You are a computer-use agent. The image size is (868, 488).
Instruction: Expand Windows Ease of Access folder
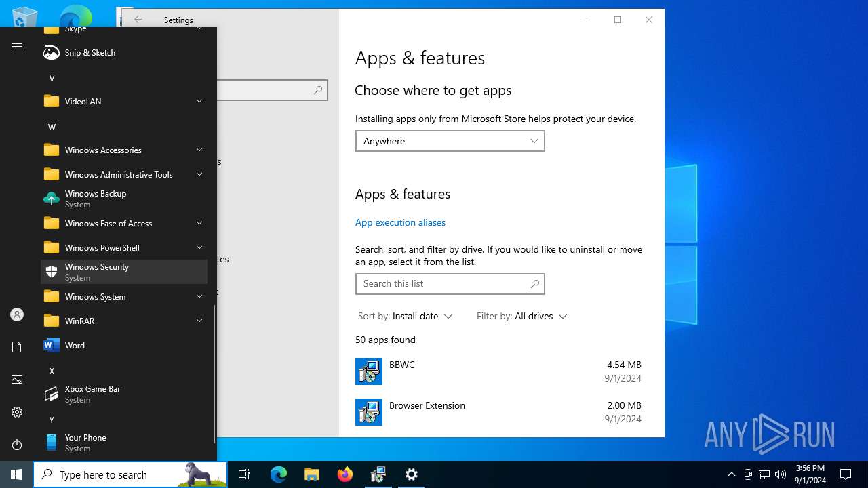point(124,224)
